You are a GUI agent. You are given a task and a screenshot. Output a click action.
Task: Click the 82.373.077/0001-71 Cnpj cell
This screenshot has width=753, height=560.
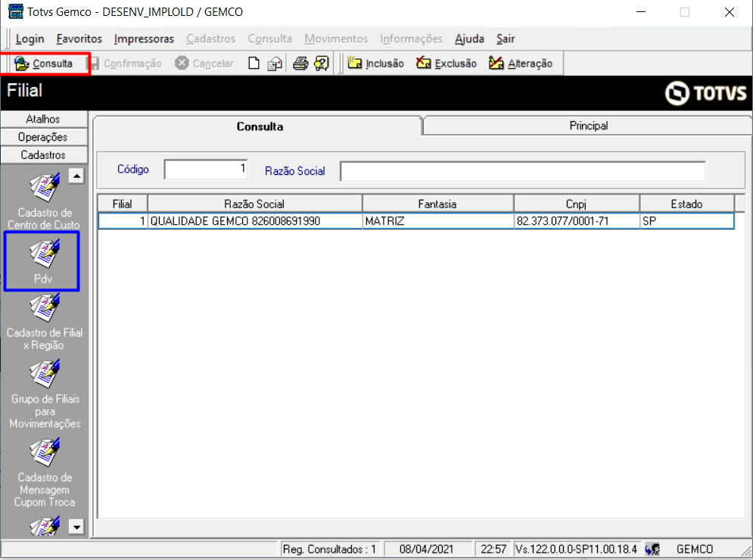click(x=576, y=221)
